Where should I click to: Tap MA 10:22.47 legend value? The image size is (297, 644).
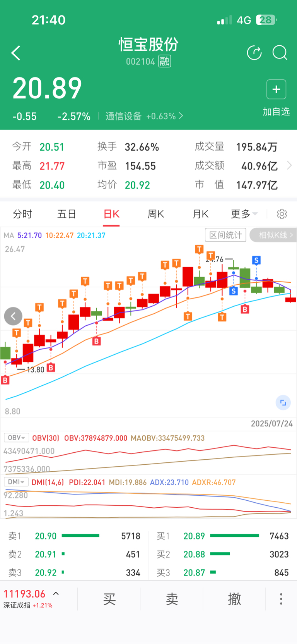[x=59, y=235]
